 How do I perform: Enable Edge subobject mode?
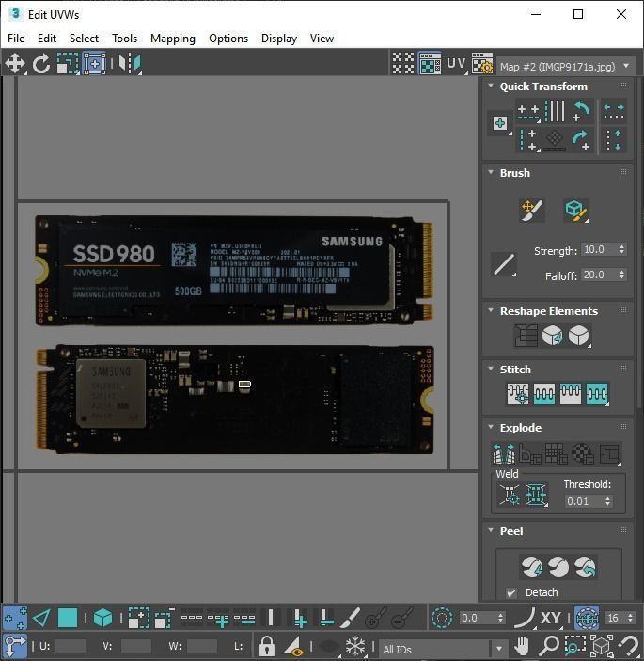(40, 618)
